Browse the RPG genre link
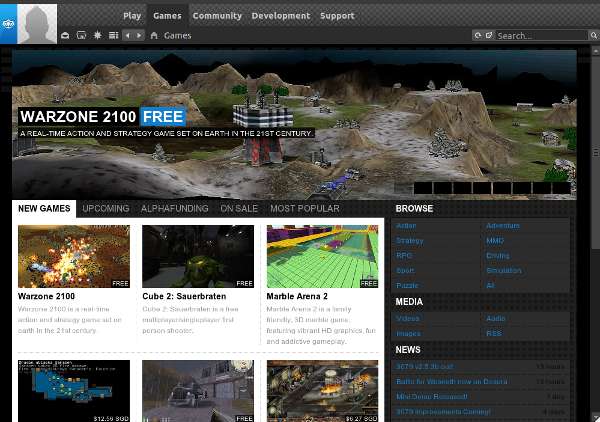600x422 pixels. click(x=404, y=256)
